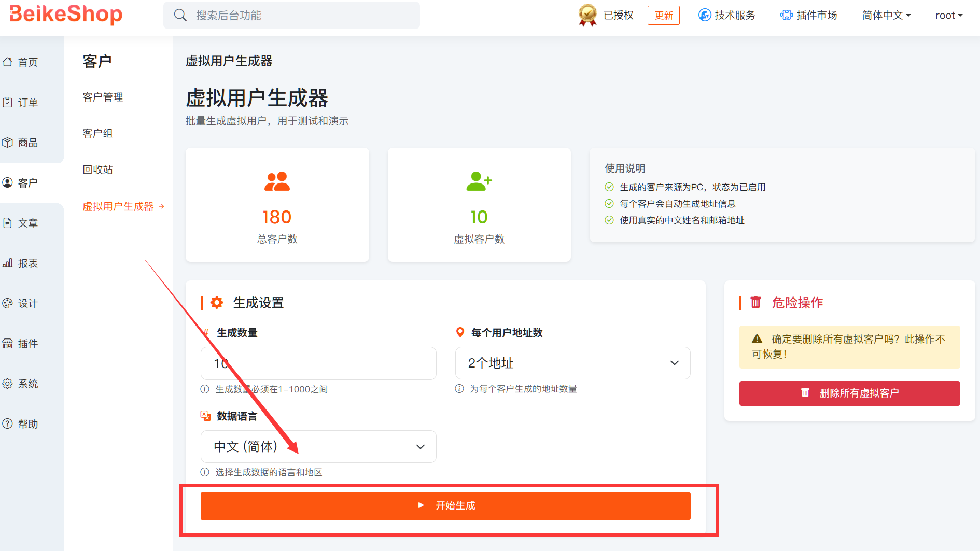Open the root user menu
The width and height of the screenshot is (980, 551).
948,15
